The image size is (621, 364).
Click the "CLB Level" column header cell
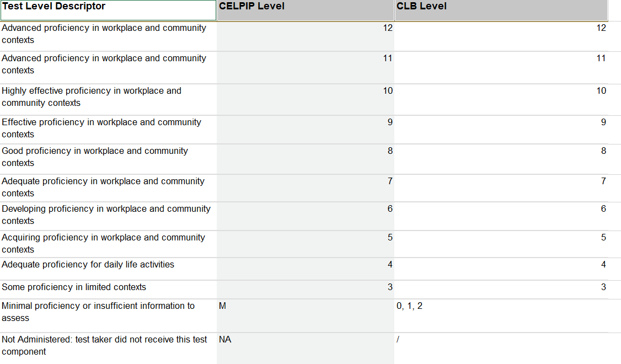(x=501, y=10)
